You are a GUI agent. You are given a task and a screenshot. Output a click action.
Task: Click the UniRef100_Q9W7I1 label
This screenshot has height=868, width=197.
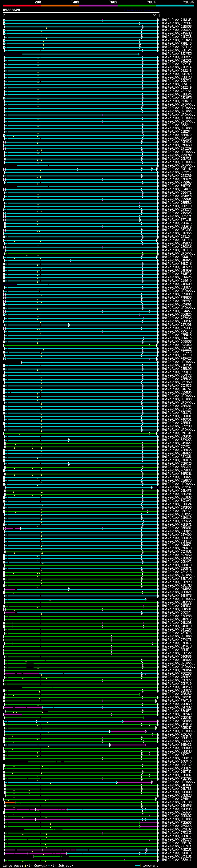(177, 81)
